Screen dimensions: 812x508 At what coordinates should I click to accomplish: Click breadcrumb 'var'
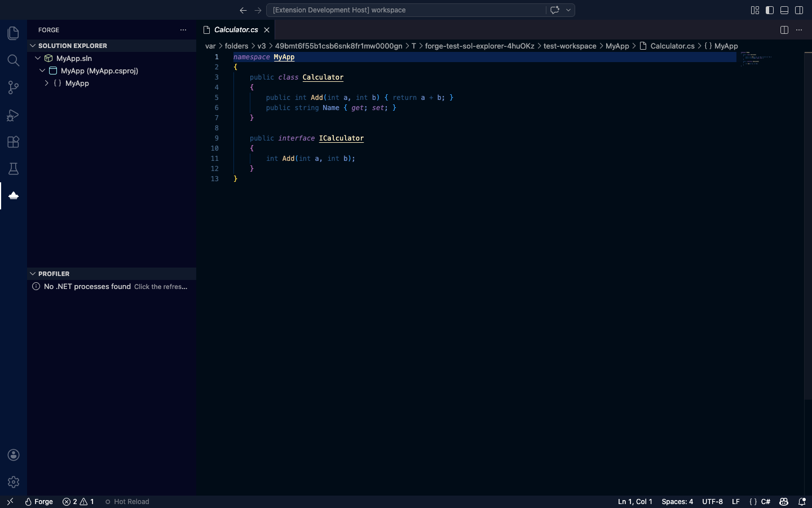point(210,46)
